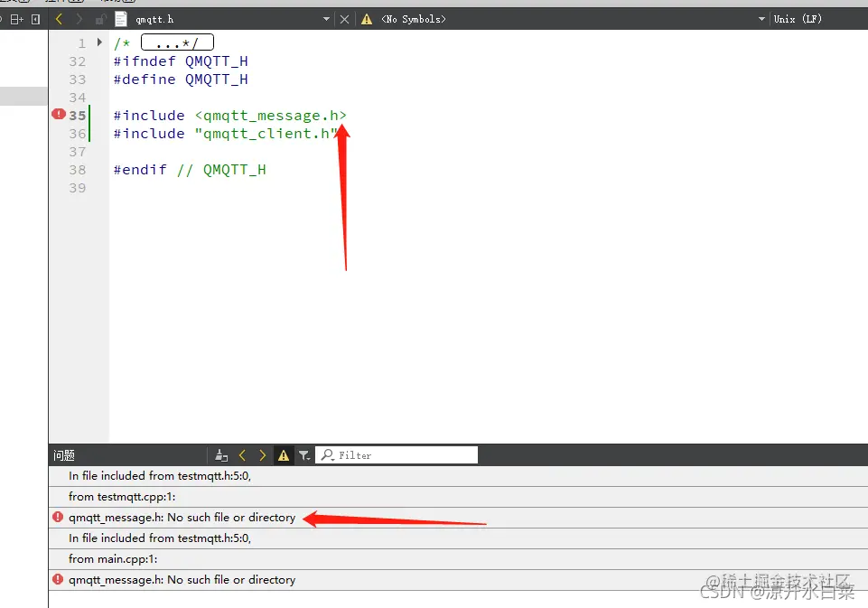Click the #define QMQTT_H line
Screen dimensions: 868x608
point(181,80)
